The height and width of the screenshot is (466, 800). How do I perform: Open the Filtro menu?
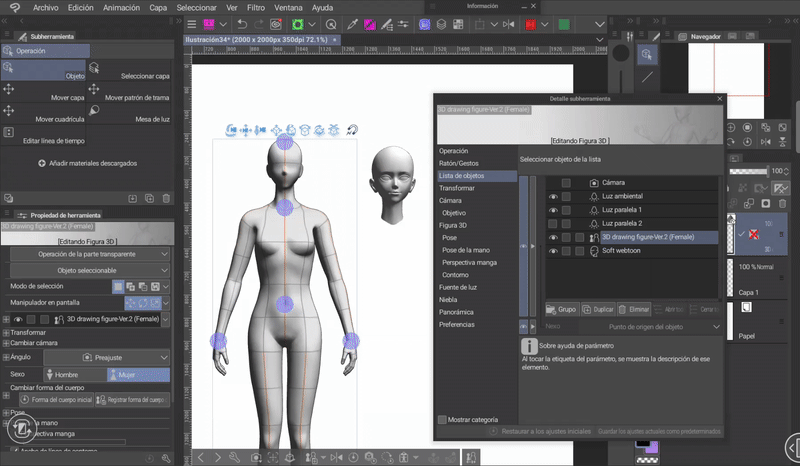click(x=256, y=7)
